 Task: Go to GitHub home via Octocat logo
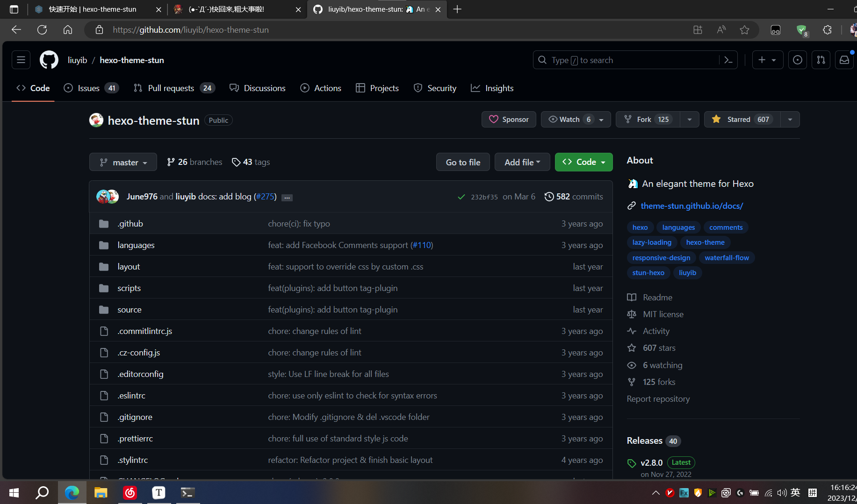[49, 60]
